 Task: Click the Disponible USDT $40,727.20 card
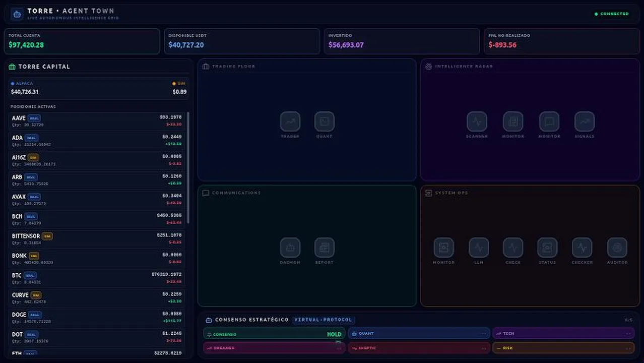pyautogui.click(x=242, y=41)
